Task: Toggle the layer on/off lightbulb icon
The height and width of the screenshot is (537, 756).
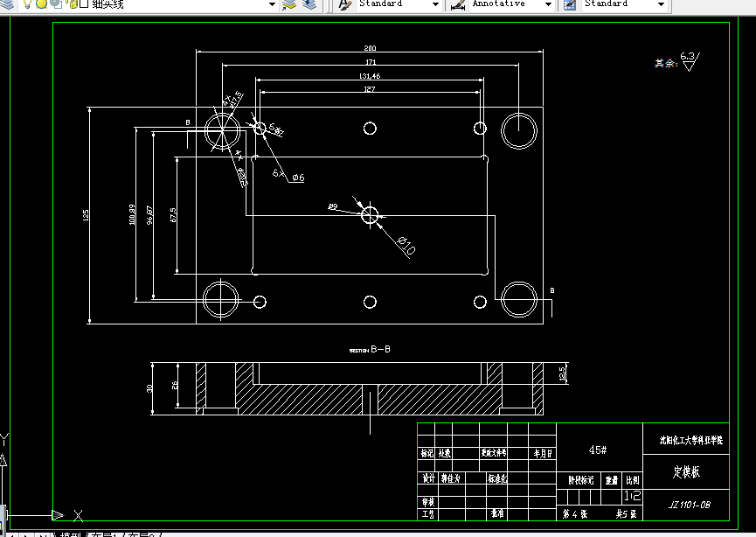Action: coord(27,3)
